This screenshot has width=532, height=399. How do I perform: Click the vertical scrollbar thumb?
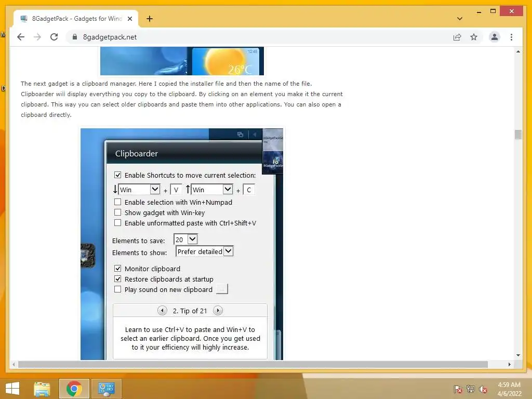tap(518, 135)
